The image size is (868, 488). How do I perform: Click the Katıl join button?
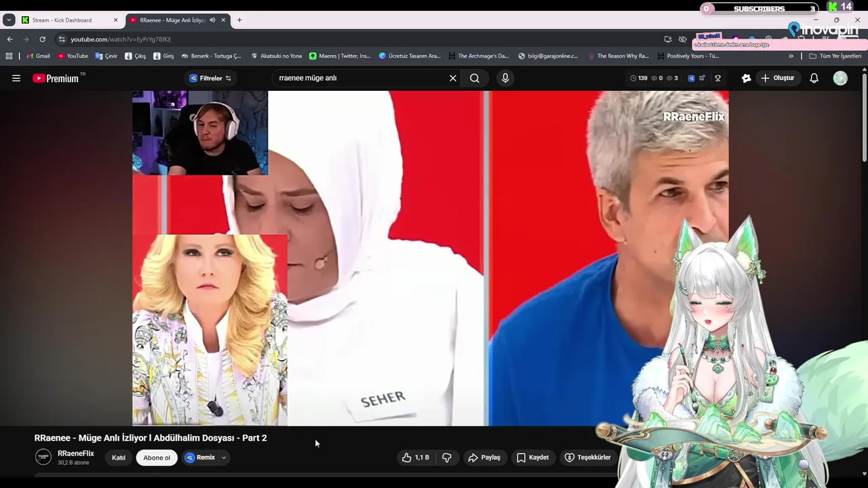point(119,457)
